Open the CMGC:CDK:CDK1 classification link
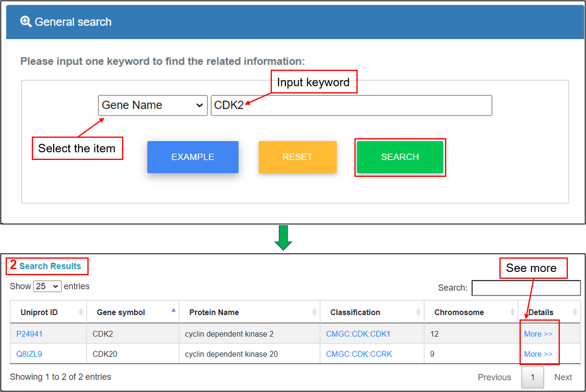Image resolution: width=586 pixels, height=392 pixels. click(358, 334)
